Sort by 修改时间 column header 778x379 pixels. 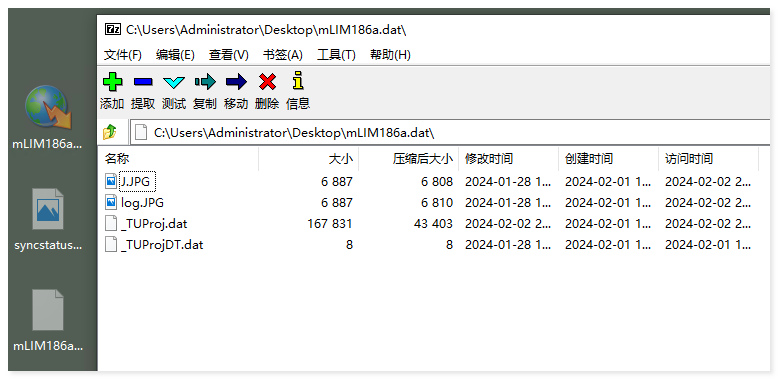pos(509,159)
